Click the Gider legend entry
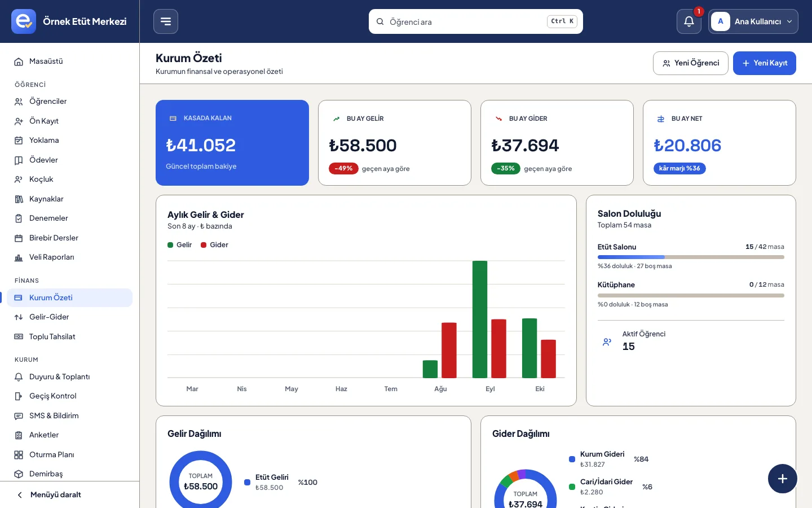This screenshot has height=508, width=812. tap(215, 245)
